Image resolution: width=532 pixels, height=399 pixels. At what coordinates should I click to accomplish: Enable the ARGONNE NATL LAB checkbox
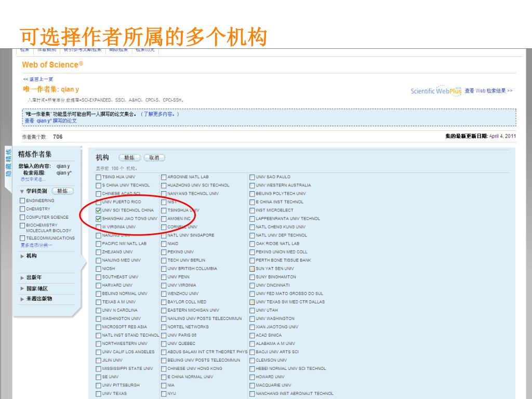164,177
